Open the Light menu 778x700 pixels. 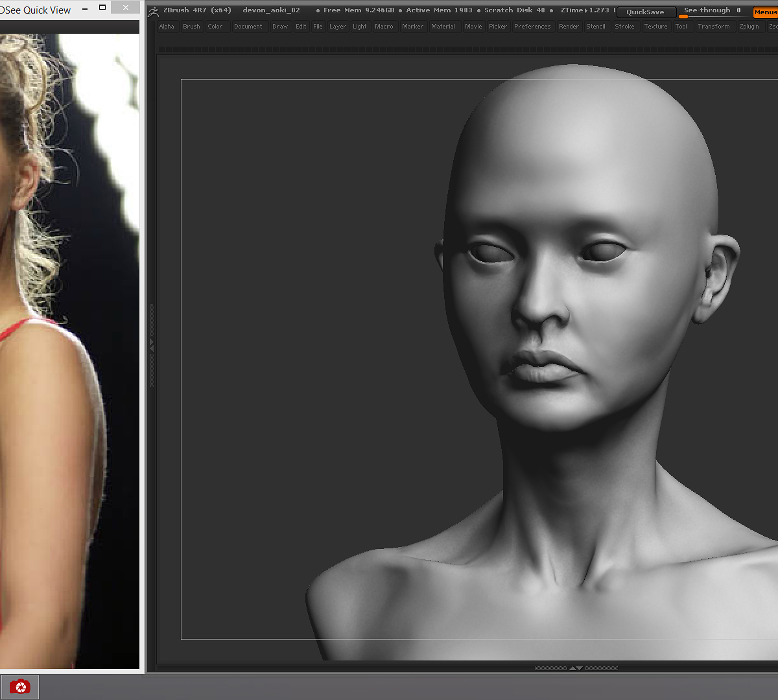pos(360,27)
